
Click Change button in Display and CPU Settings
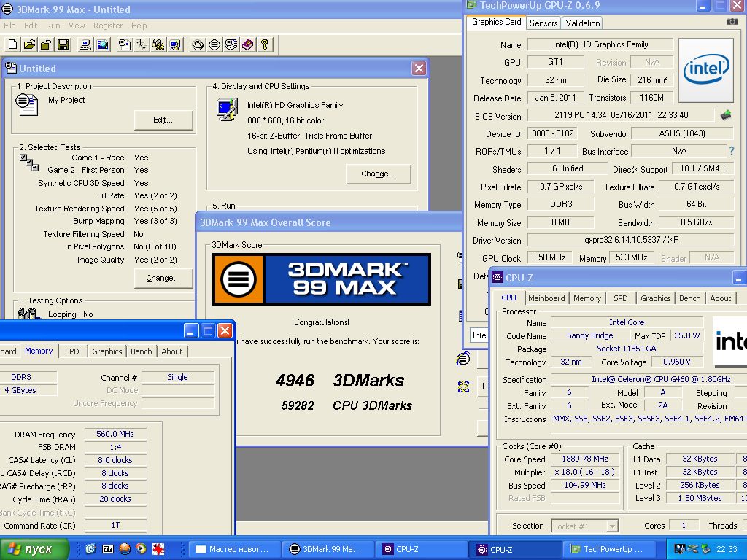379,174
